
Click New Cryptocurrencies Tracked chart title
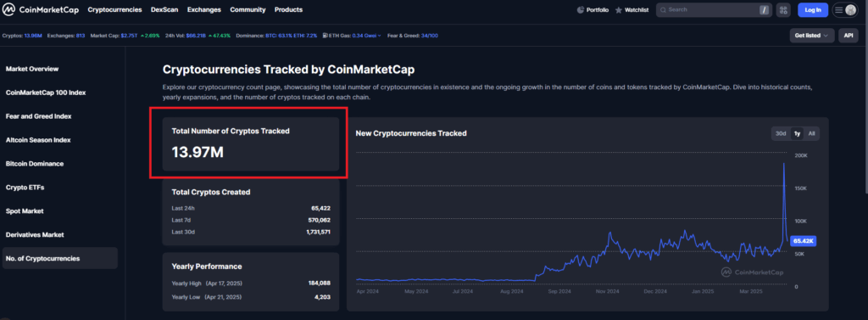[x=411, y=133]
